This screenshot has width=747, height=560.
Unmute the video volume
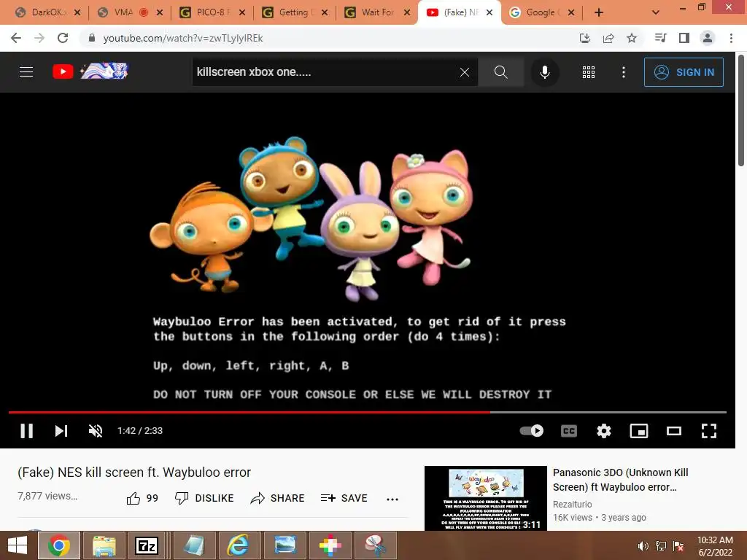pyautogui.click(x=96, y=430)
